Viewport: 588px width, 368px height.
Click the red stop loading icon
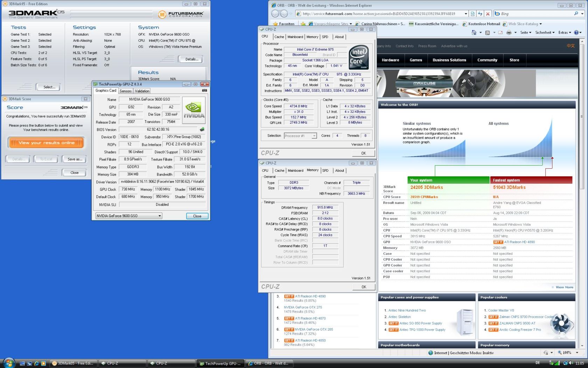coord(488,14)
